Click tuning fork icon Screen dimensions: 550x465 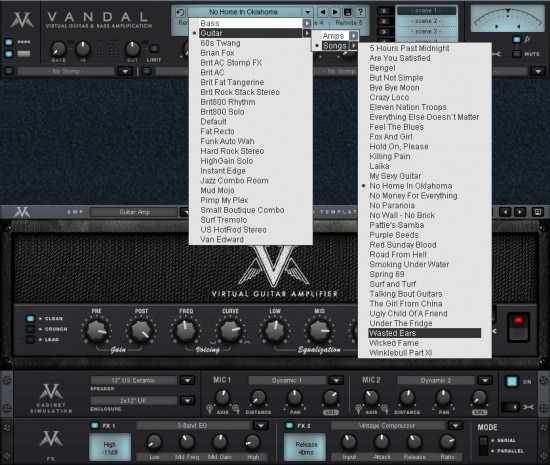point(527,40)
